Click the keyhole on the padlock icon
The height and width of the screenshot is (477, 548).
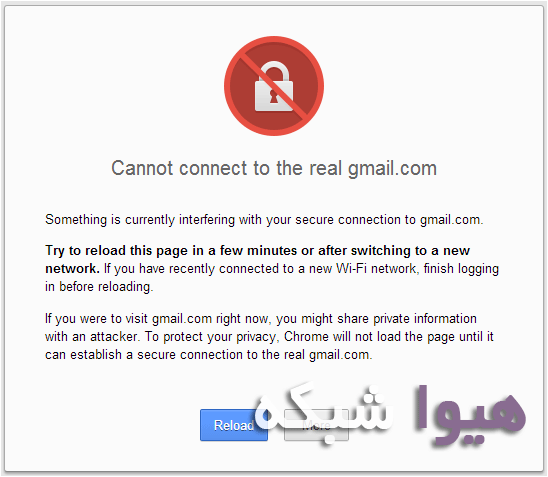tap(273, 96)
